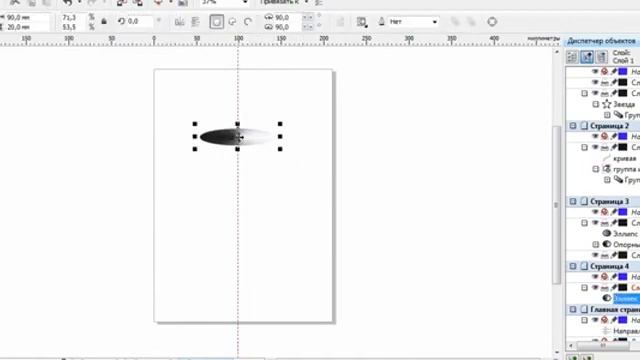Select Страница 2 in Object Manager
Image resolution: width=640 pixels, height=360 pixels.
(x=609, y=126)
